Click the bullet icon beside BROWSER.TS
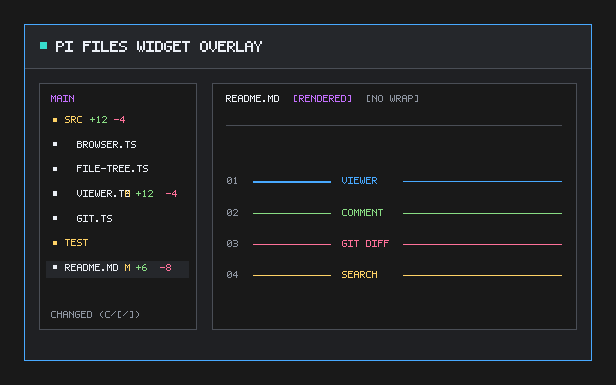Screen dimensions: 616x385 pyautogui.click(x=55, y=145)
